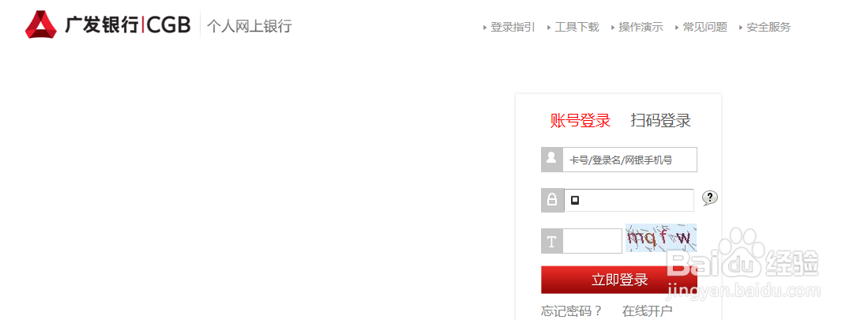868x320 pixels.
Task: Focus the captcha code input box
Action: coord(592,242)
